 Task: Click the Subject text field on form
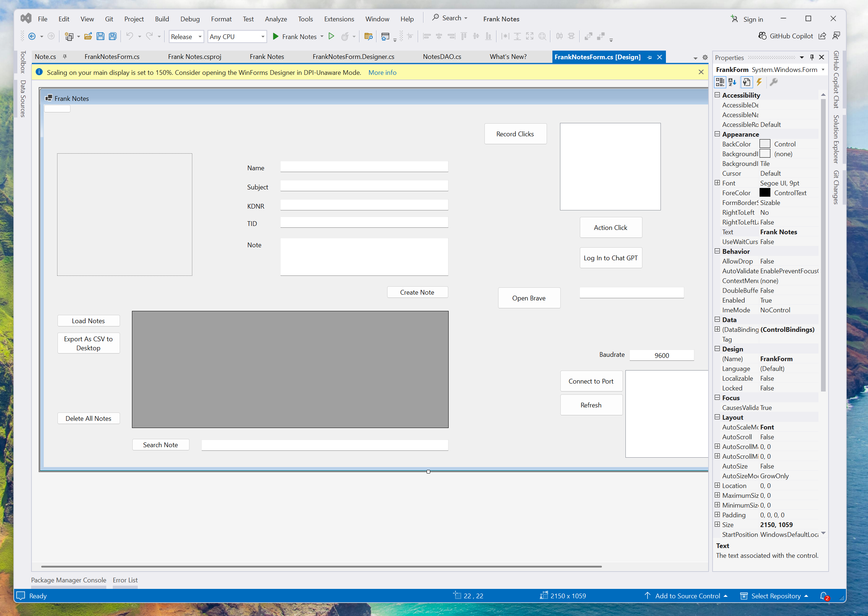(364, 186)
